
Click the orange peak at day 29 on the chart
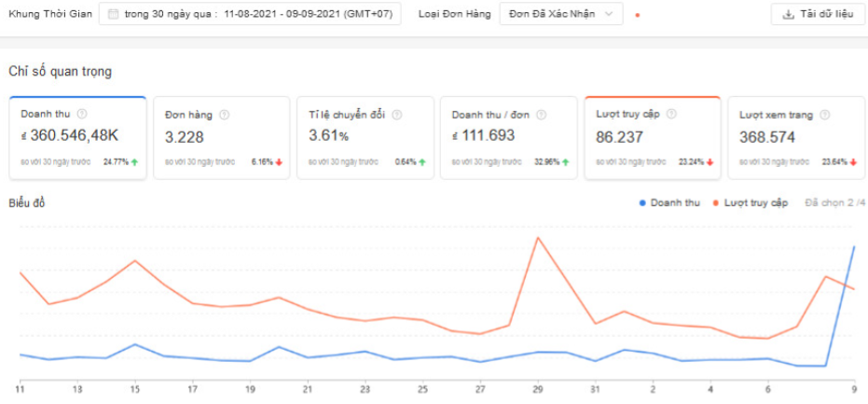coord(538,238)
